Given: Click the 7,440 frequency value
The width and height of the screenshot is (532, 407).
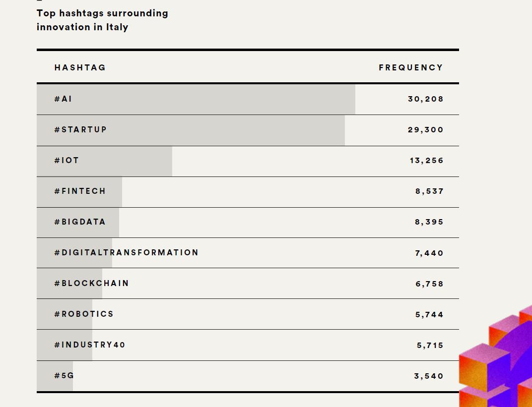Looking at the screenshot, I should 429,253.
